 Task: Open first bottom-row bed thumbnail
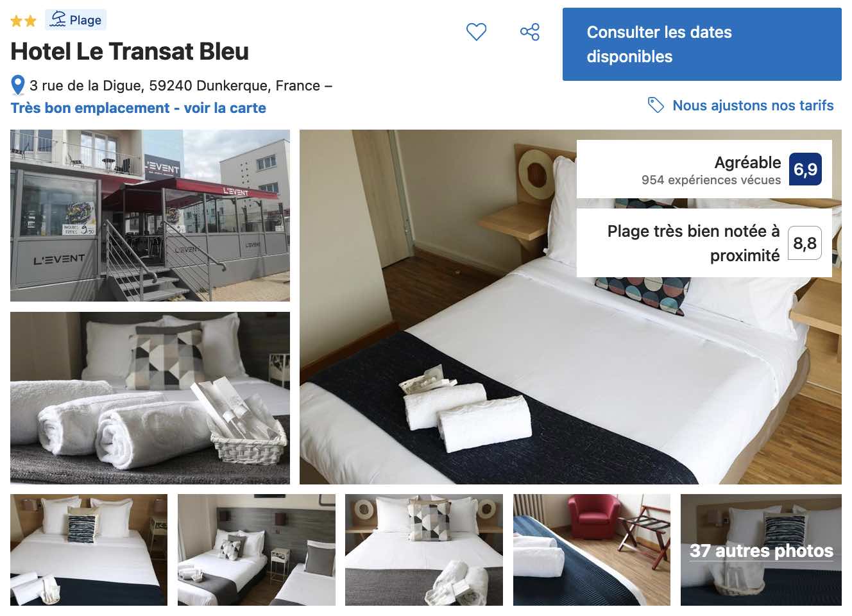point(89,550)
